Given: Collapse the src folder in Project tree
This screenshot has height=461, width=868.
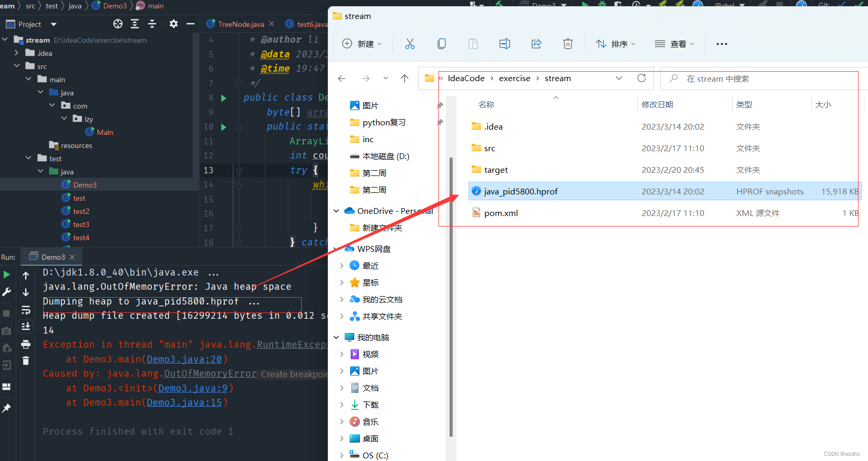Looking at the screenshot, I should [x=16, y=66].
